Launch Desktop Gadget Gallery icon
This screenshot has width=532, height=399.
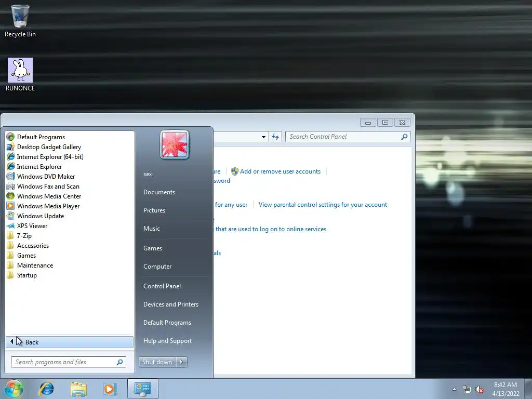tap(10, 147)
